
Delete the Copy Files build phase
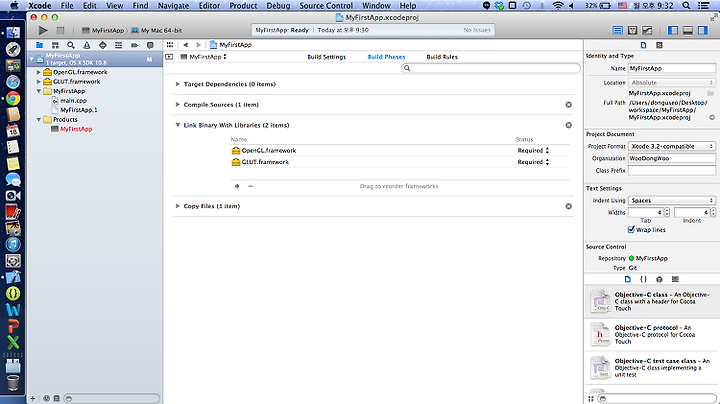pyautogui.click(x=568, y=206)
